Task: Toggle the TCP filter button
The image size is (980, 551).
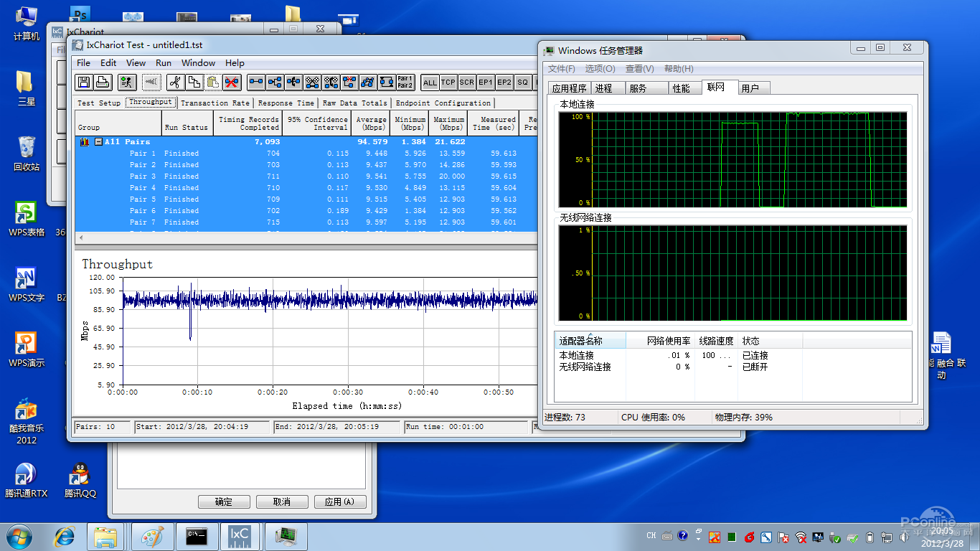Action: pyautogui.click(x=448, y=82)
